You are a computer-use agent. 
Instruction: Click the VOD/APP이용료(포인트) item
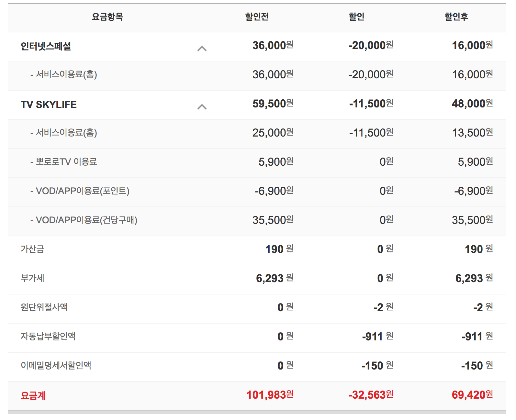pyautogui.click(x=82, y=191)
